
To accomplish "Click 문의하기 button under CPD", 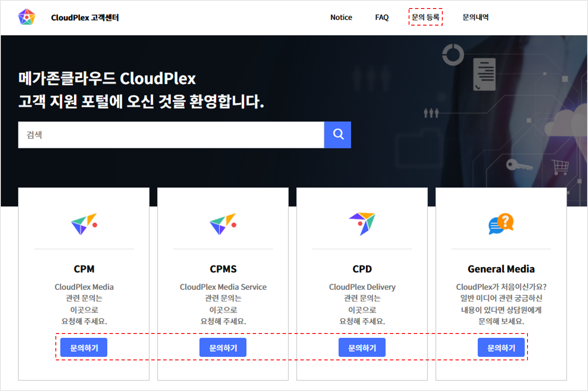I will [x=362, y=347].
